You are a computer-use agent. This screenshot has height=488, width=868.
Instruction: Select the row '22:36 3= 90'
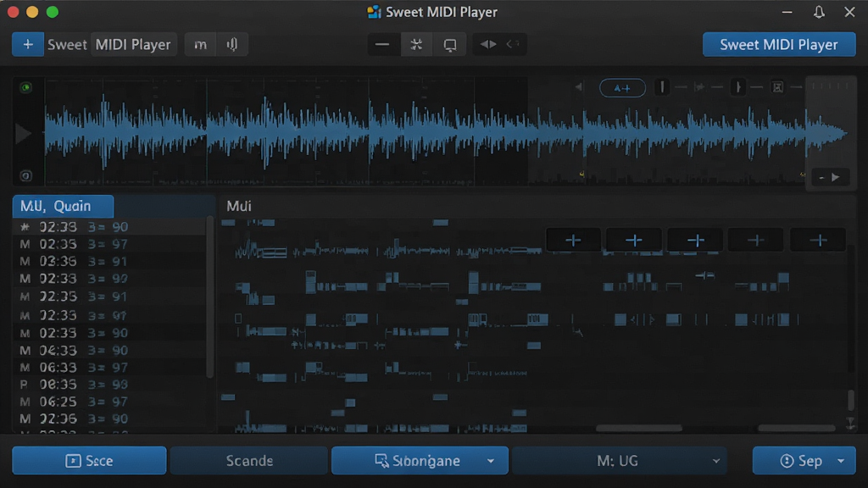click(109, 419)
